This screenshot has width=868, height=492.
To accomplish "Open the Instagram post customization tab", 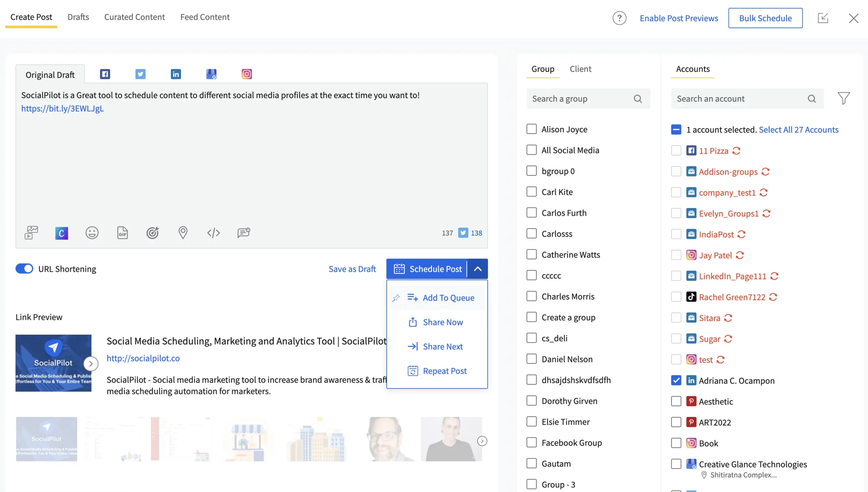I will coord(246,74).
